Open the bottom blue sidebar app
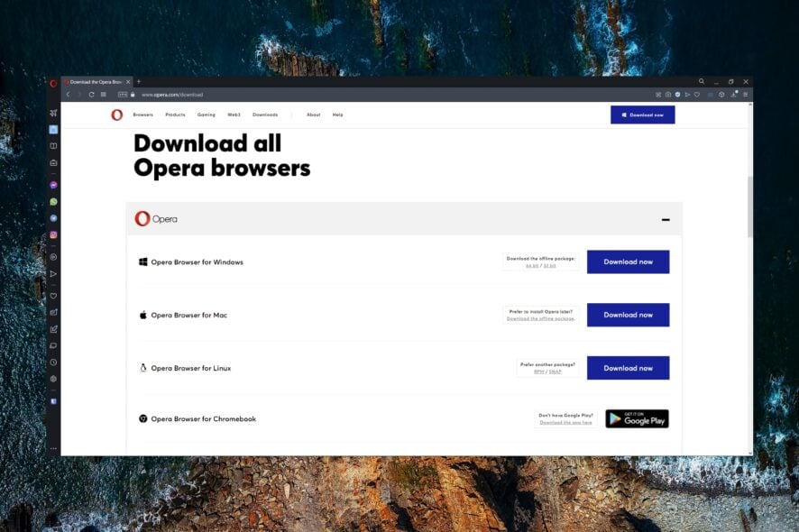799x532 pixels. click(x=53, y=401)
